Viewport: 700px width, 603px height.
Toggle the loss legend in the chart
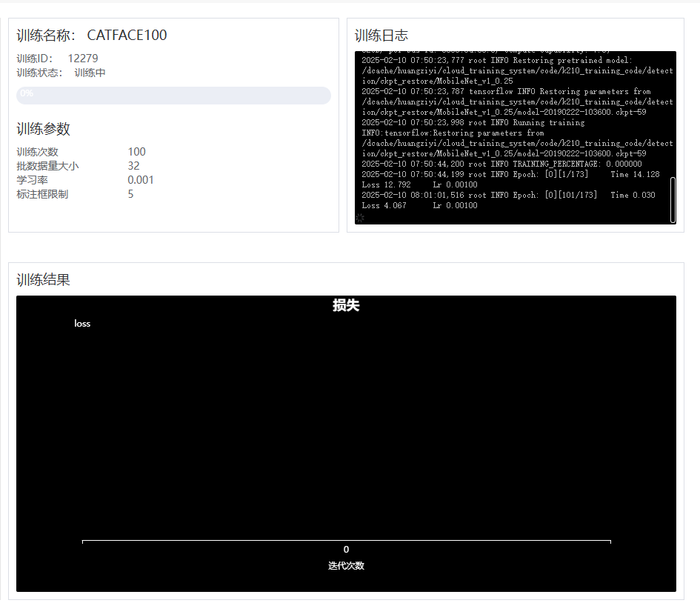pyautogui.click(x=82, y=324)
